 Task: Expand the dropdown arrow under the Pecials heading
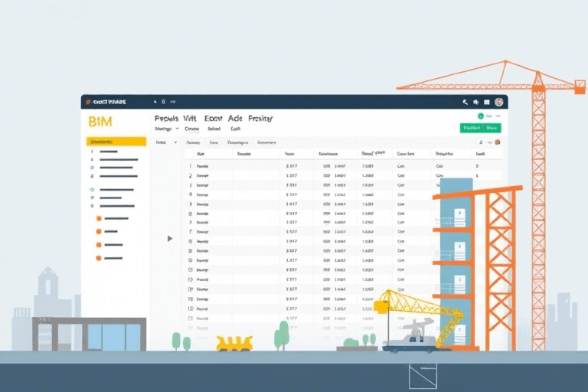click(x=177, y=129)
